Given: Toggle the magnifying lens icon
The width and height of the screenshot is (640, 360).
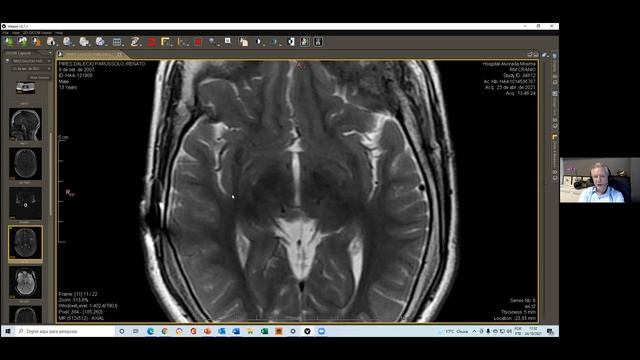Looking at the screenshot, I should pyautogui.click(x=228, y=41).
